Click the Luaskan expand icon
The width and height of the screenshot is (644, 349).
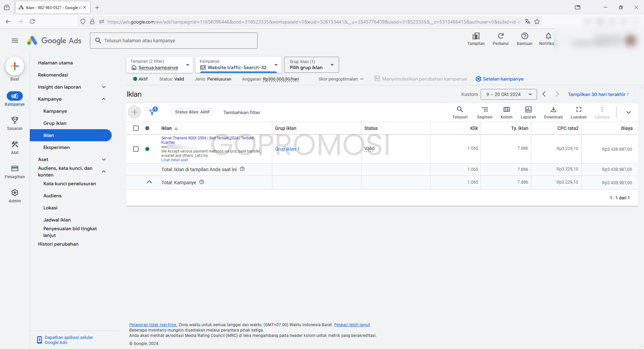(579, 110)
